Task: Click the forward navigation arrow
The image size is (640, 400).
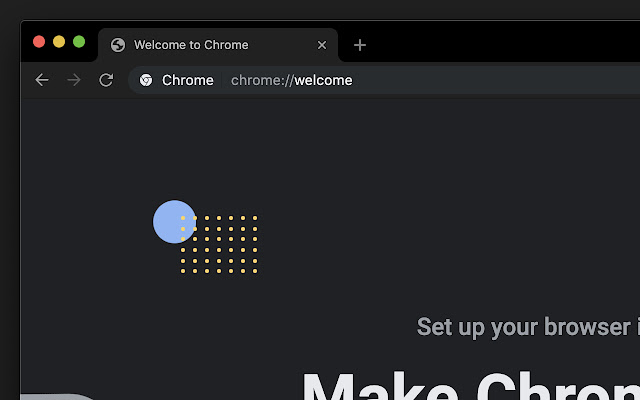Action: click(x=74, y=80)
